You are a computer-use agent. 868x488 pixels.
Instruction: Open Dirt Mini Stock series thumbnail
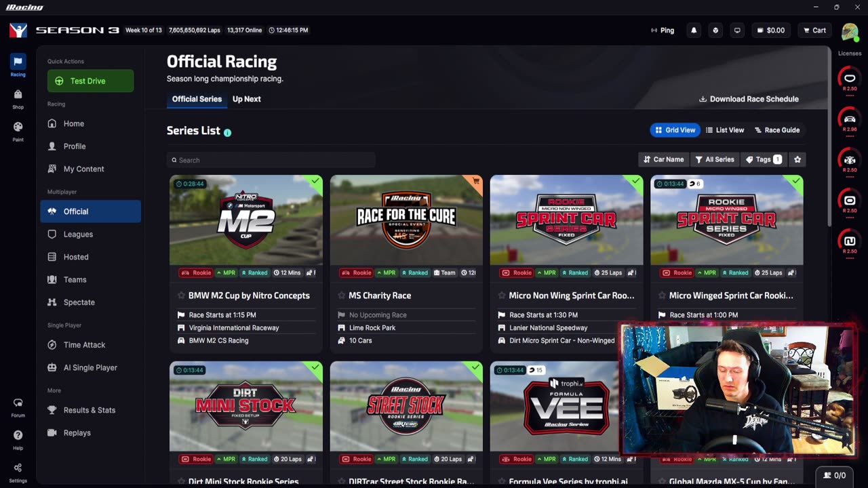tap(246, 407)
